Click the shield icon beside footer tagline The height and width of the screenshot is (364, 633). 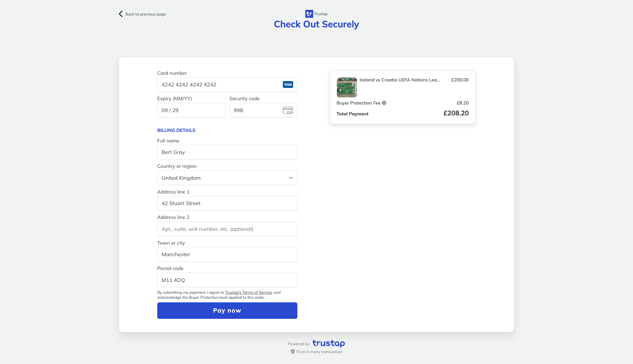tap(292, 352)
